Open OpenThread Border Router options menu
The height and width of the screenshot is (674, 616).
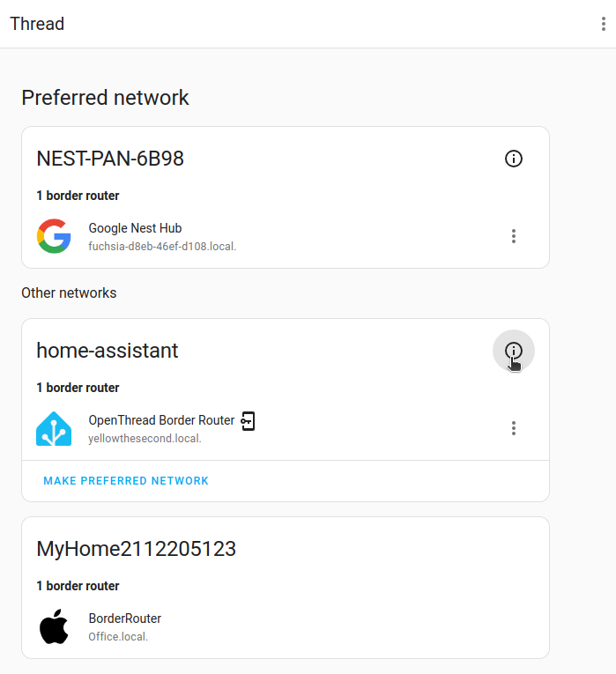click(514, 428)
